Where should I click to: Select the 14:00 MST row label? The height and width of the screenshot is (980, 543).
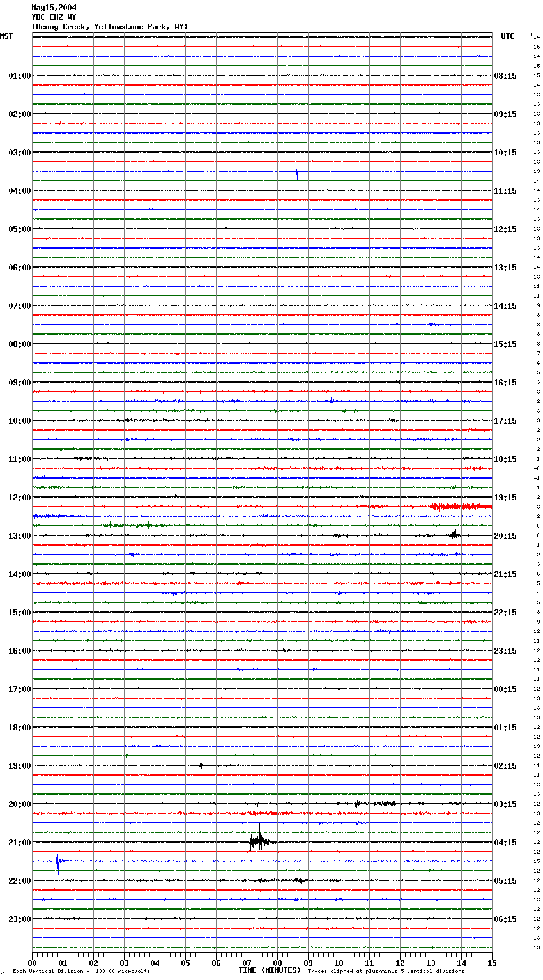[19, 574]
